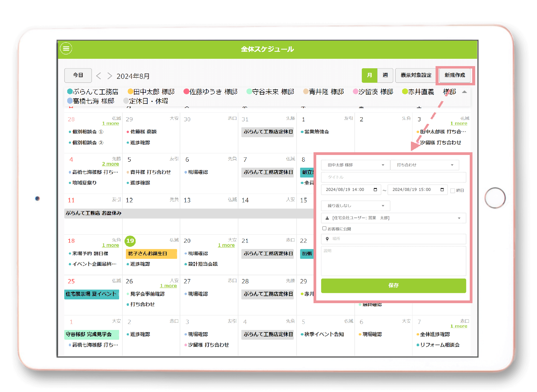Go to next month arrow

point(110,76)
